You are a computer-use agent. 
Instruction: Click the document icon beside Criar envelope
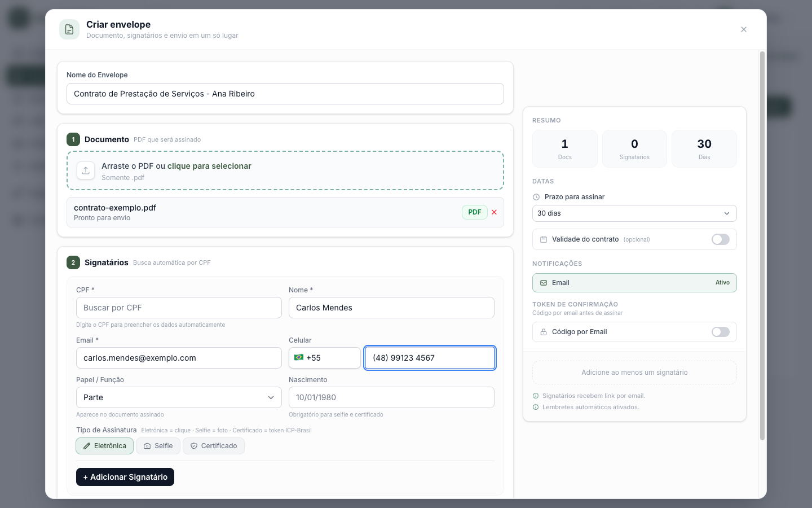point(69,29)
